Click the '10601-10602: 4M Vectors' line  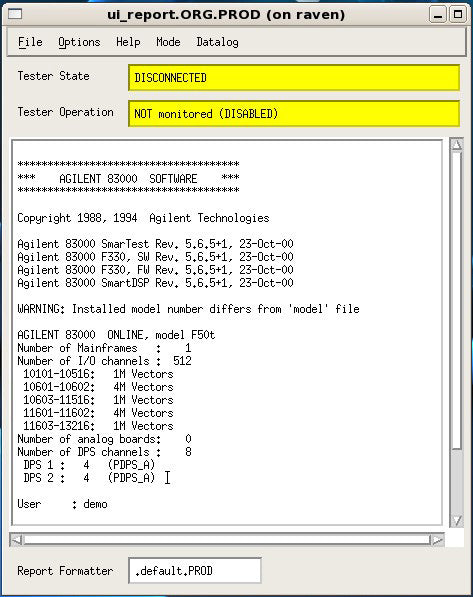98,387
